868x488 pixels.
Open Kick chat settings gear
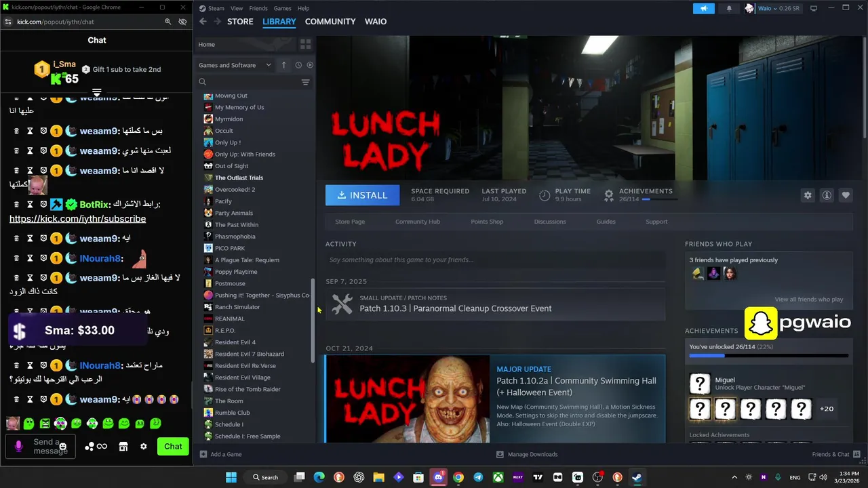tap(144, 447)
